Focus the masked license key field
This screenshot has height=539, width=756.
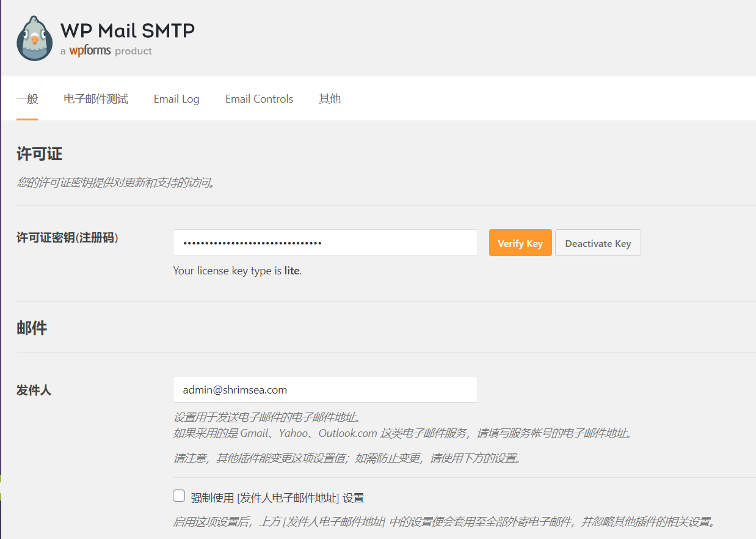click(x=325, y=243)
